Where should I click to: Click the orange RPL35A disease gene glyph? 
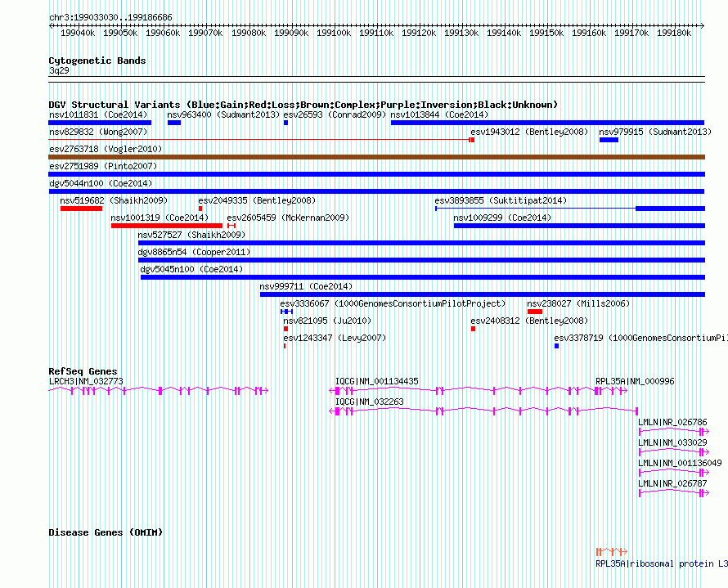(x=612, y=552)
